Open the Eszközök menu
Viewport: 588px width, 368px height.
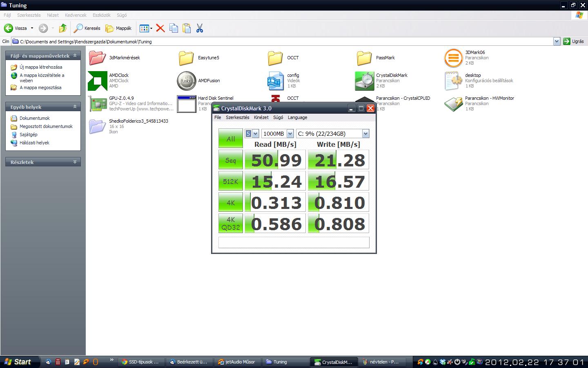[102, 15]
